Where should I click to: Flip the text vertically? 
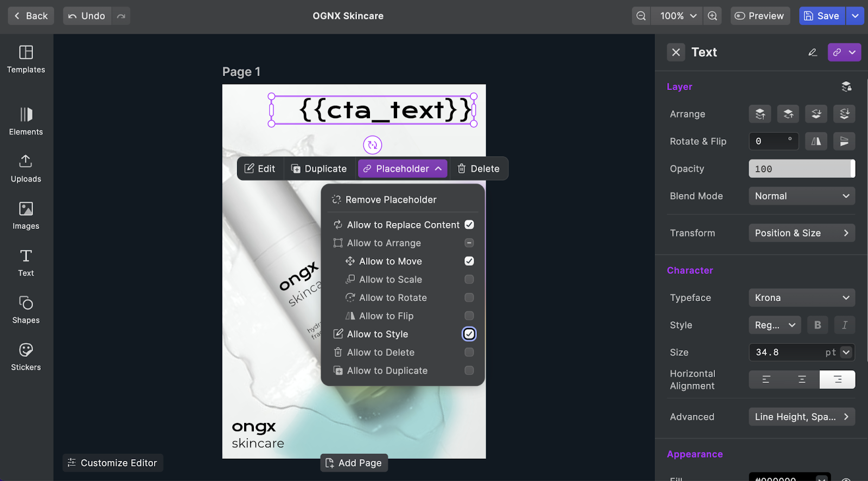point(844,141)
